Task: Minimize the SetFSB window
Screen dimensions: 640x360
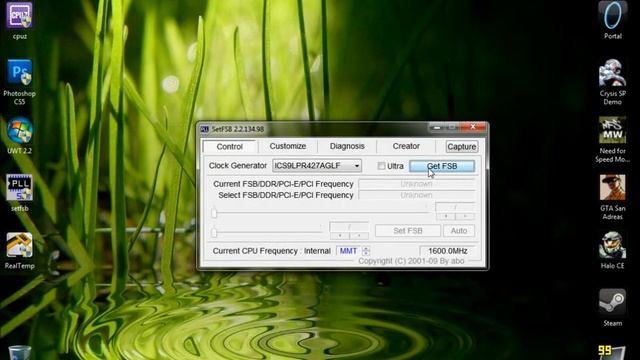Action: click(x=437, y=127)
